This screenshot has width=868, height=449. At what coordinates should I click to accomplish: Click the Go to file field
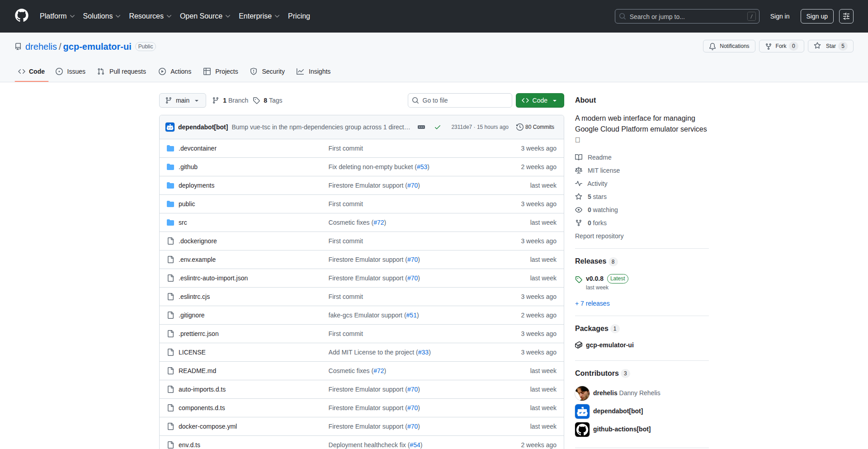[x=459, y=100]
